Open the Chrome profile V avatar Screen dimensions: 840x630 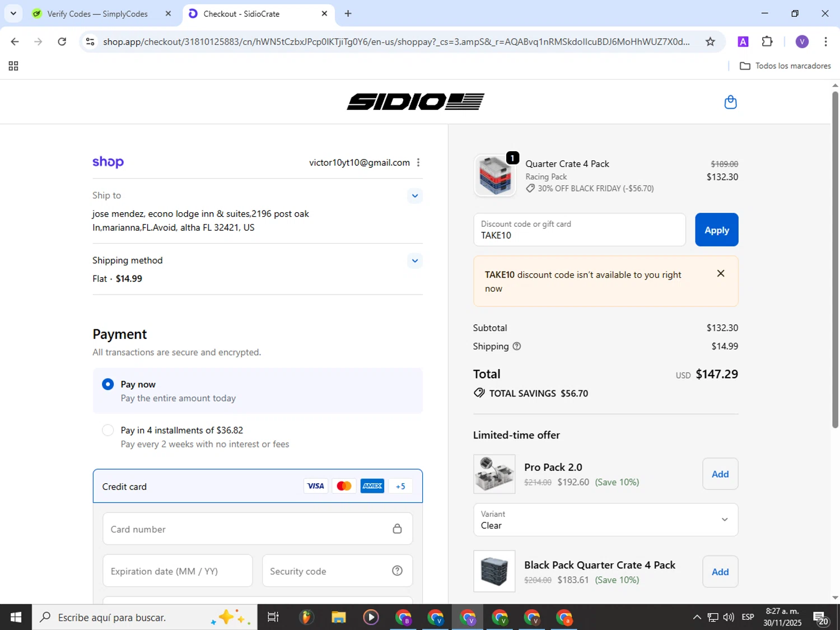tap(802, 41)
